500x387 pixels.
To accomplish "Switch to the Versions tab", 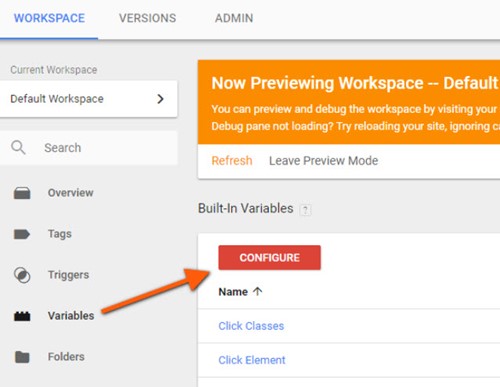I will [x=148, y=18].
